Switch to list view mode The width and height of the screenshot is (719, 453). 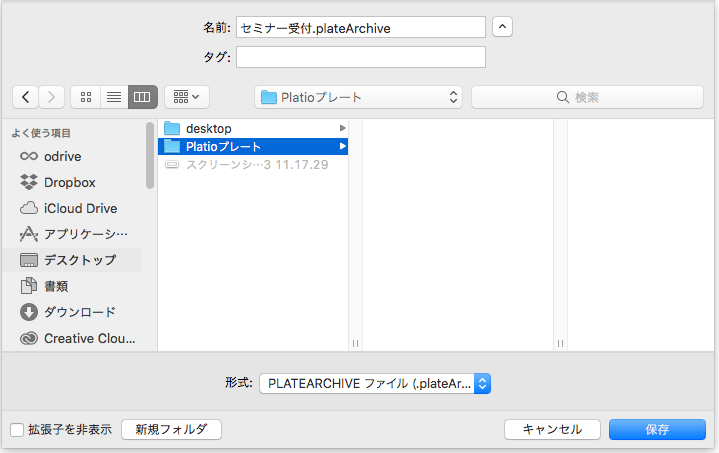(x=114, y=97)
